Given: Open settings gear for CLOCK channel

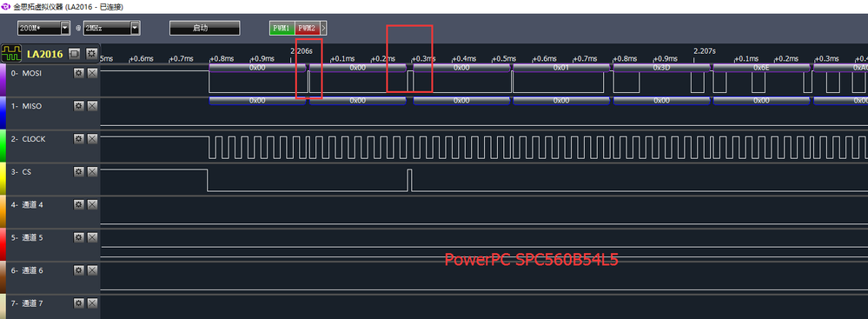Looking at the screenshot, I should tap(79, 139).
